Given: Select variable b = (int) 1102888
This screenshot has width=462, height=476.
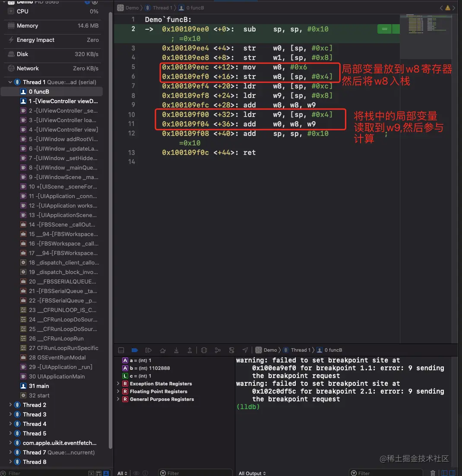Looking at the screenshot, I should coord(146,368).
